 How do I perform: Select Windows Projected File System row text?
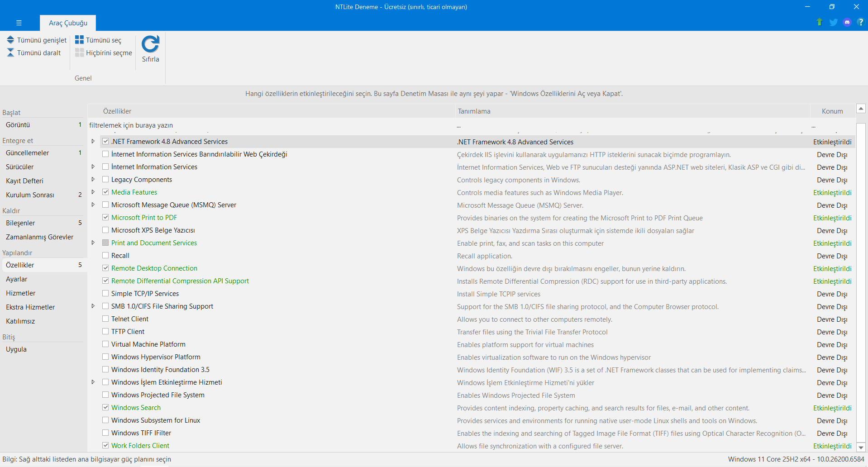pyautogui.click(x=158, y=395)
